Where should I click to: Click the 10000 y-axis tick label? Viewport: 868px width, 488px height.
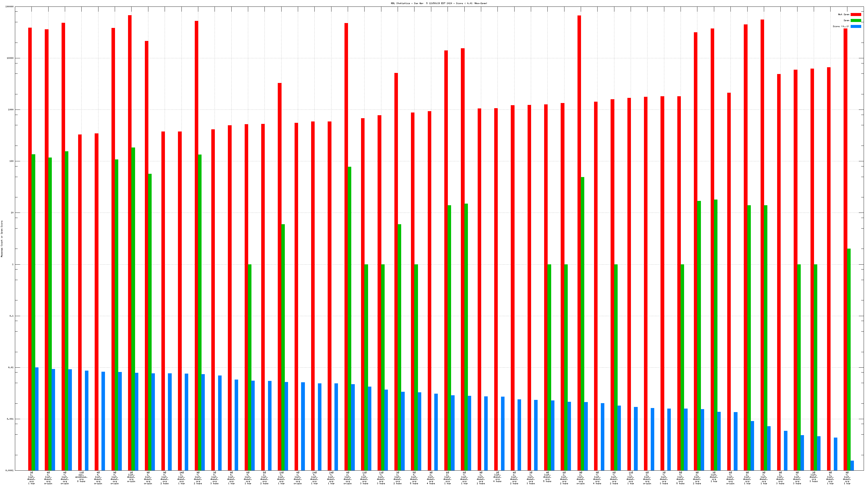11,58
